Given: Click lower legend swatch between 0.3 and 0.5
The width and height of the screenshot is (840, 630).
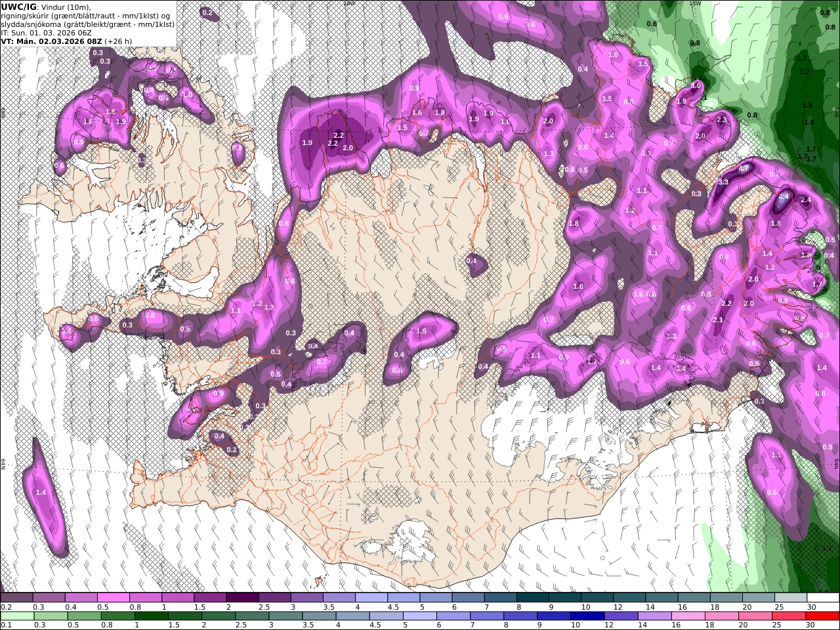Looking at the screenshot, I should coord(51,616).
